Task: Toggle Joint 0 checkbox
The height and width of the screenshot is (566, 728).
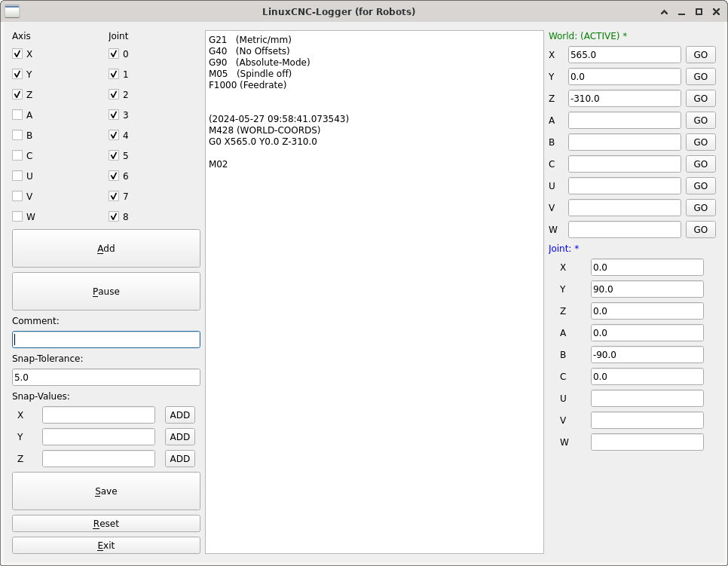Action: click(x=114, y=54)
